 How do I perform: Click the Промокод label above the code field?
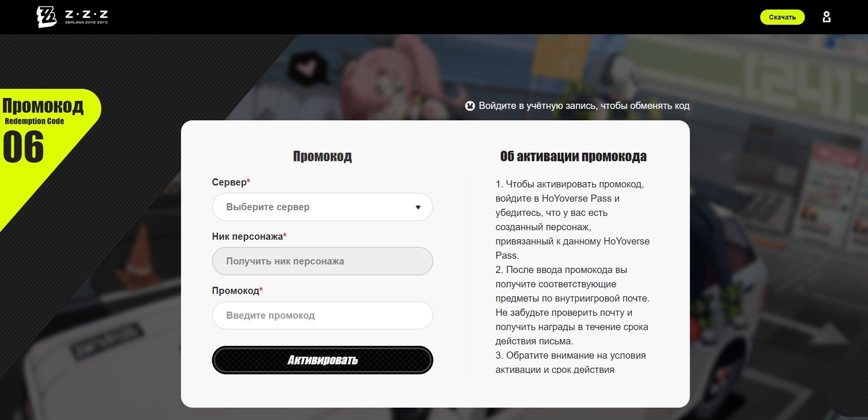point(237,291)
